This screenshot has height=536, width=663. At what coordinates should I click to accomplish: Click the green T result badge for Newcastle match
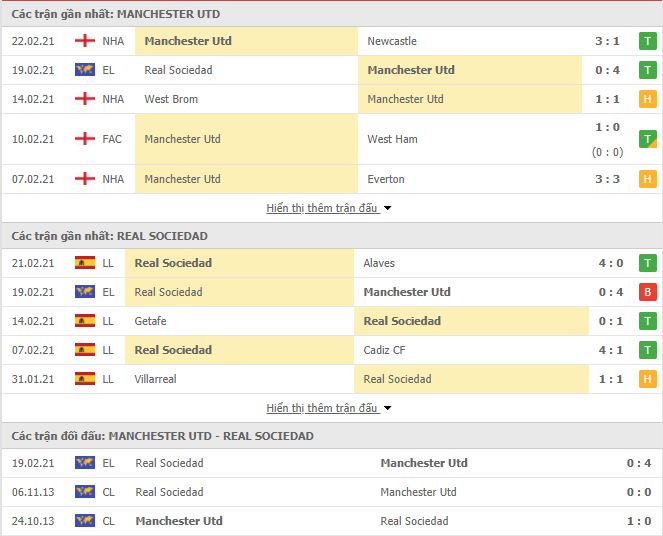click(647, 41)
